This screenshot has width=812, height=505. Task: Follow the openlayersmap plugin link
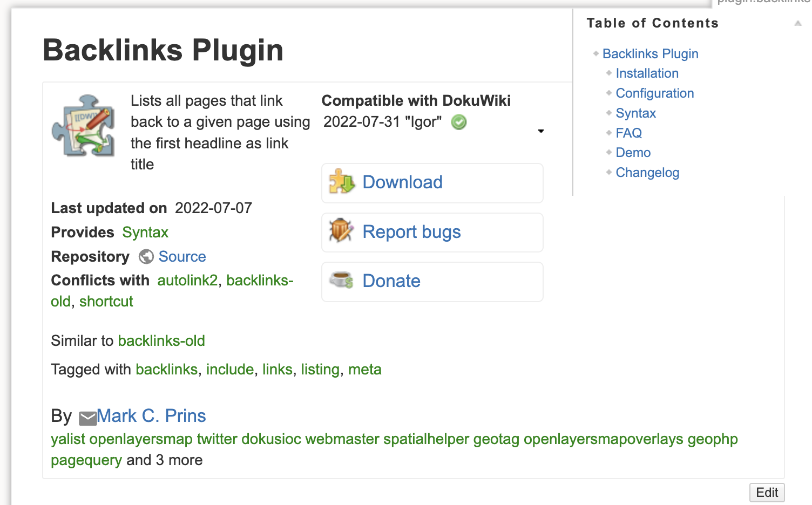point(141,439)
